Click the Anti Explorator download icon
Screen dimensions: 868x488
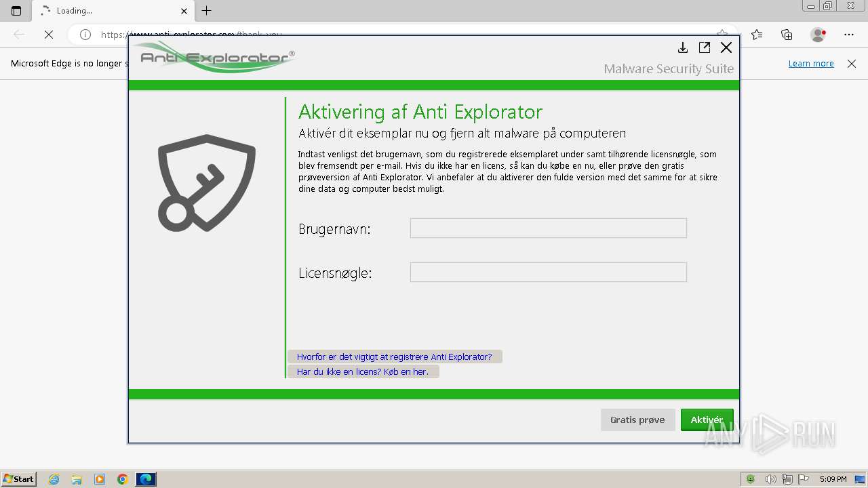coord(683,47)
